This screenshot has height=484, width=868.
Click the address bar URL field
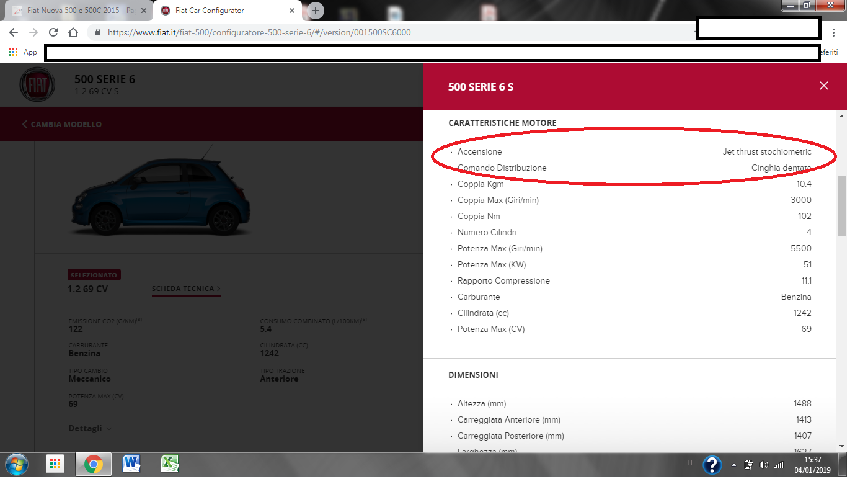[372, 32]
